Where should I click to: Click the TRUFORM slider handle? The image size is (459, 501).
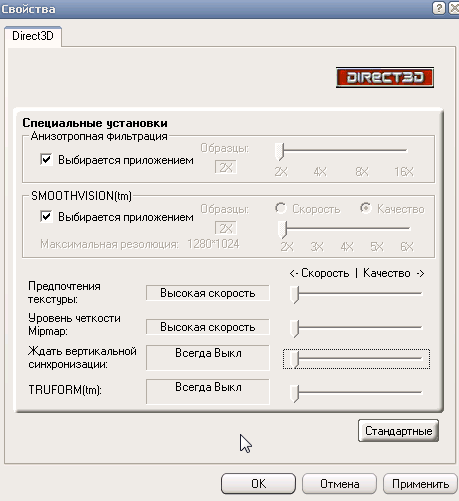tap(294, 394)
